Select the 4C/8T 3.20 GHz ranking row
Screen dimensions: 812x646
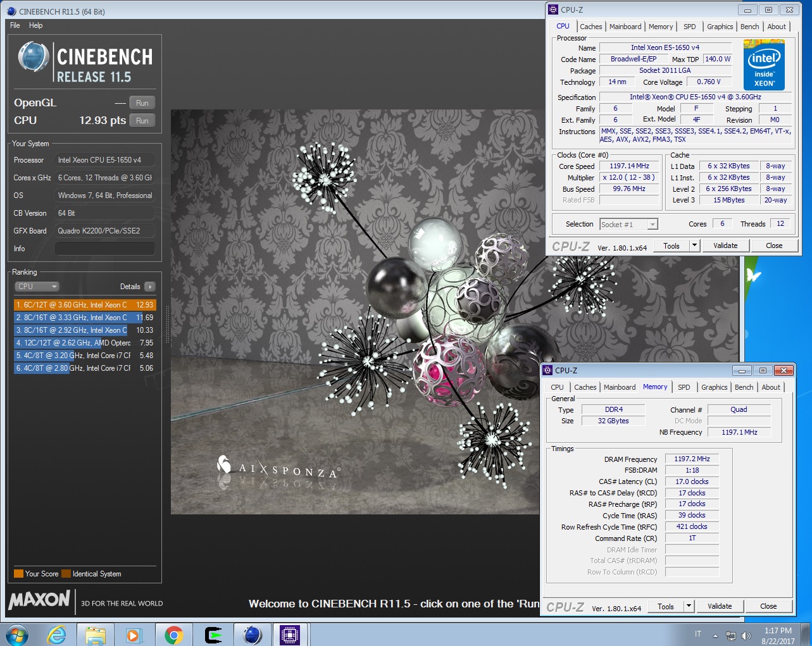click(85, 356)
